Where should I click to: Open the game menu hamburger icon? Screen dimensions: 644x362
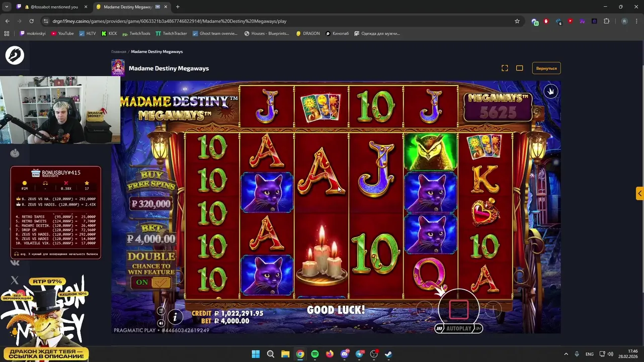coord(161,311)
